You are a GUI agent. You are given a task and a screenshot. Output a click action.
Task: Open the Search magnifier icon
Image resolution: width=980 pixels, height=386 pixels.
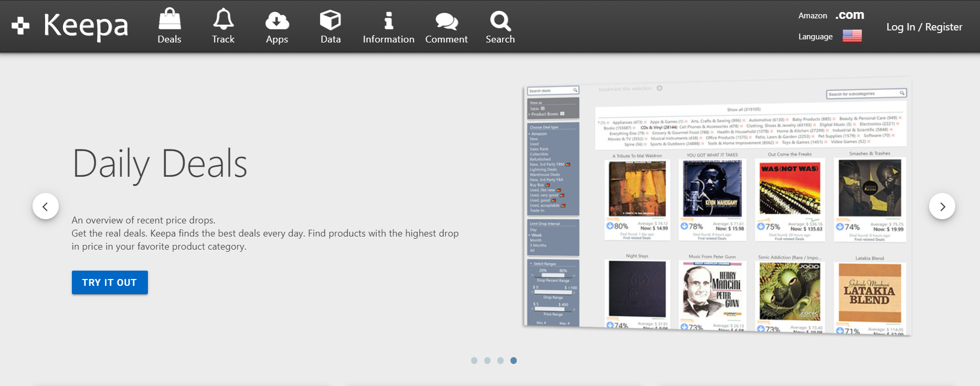pyautogui.click(x=500, y=26)
